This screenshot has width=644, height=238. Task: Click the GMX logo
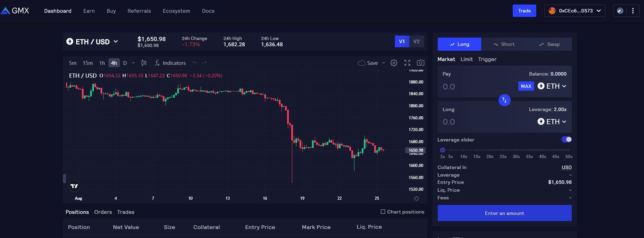[15, 11]
